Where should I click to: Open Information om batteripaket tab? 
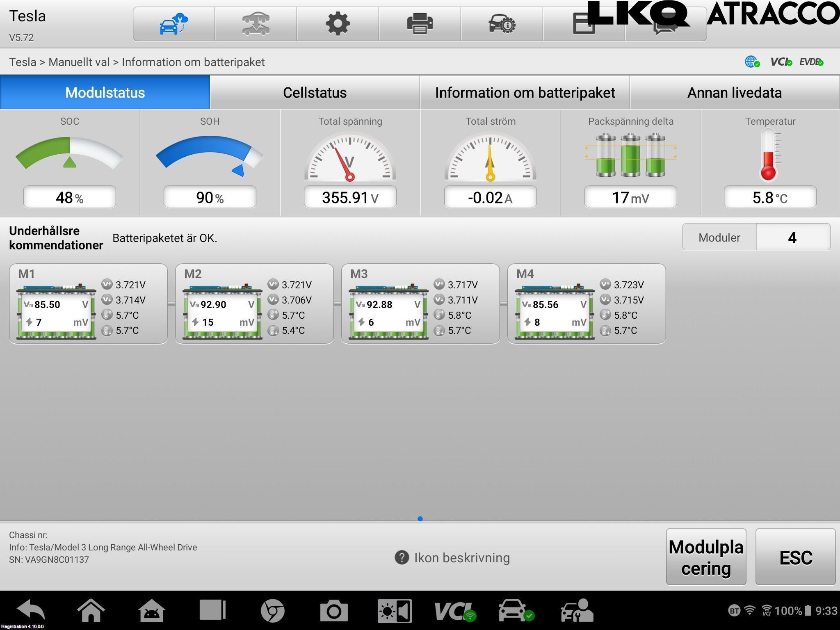[x=525, y=93]
